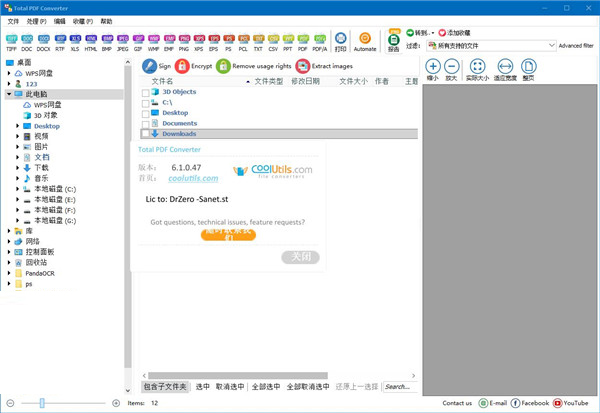Click the whole page (整页) icon
Image resolution: width=600 pixels, height=413 pixels.
[528, 69]
